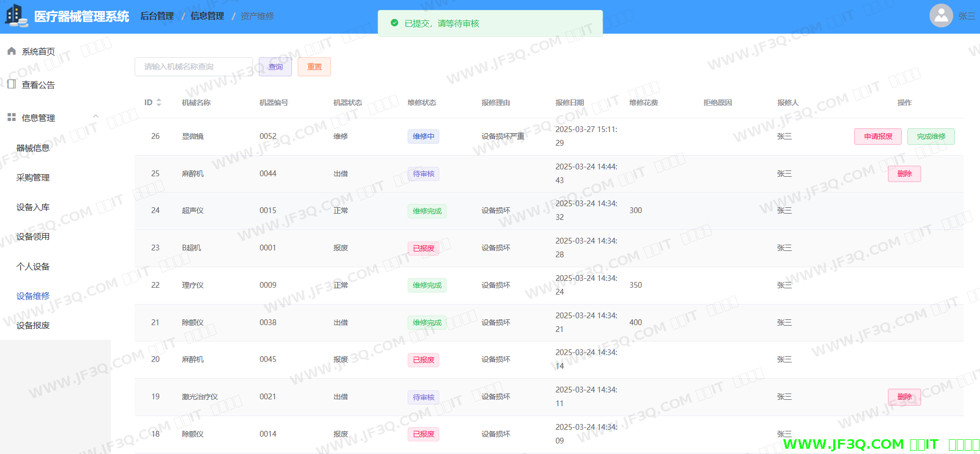Click the green success checkmark icon
980x454 pixels.
[x=395, y=23]
